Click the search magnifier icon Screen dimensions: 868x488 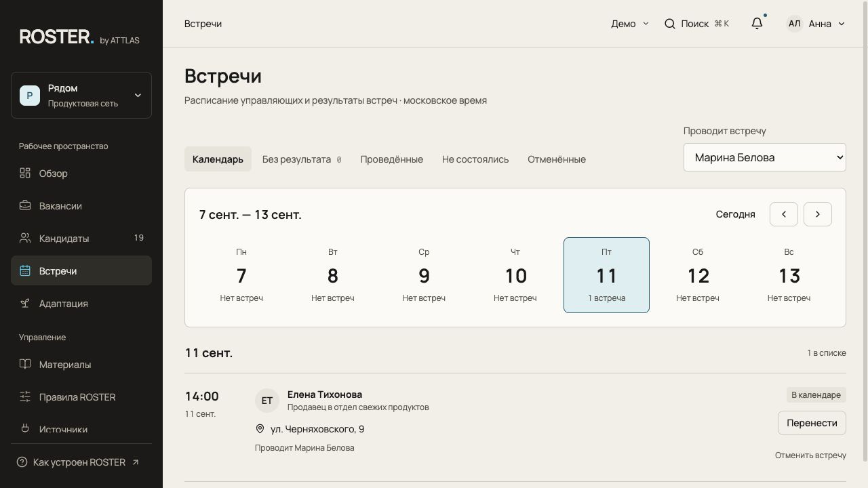(x=669, y=24)
